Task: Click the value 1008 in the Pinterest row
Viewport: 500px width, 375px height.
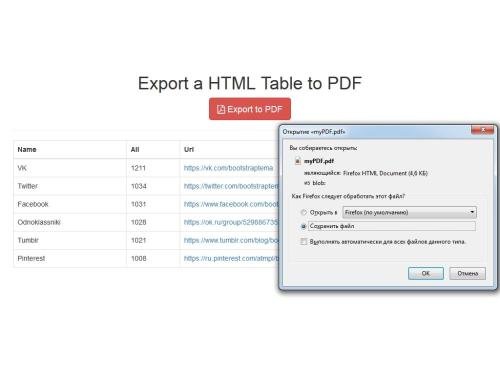Action: [x=139, y=258]
